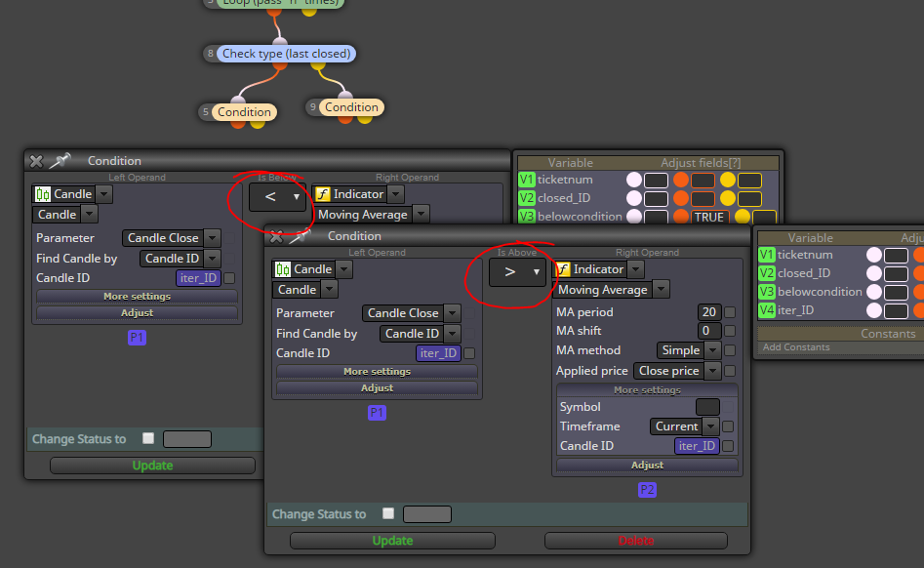Screen dimensions: 924x568
Task: Open the '<' operator dropdown in back window
Action: tap(277, 197)
